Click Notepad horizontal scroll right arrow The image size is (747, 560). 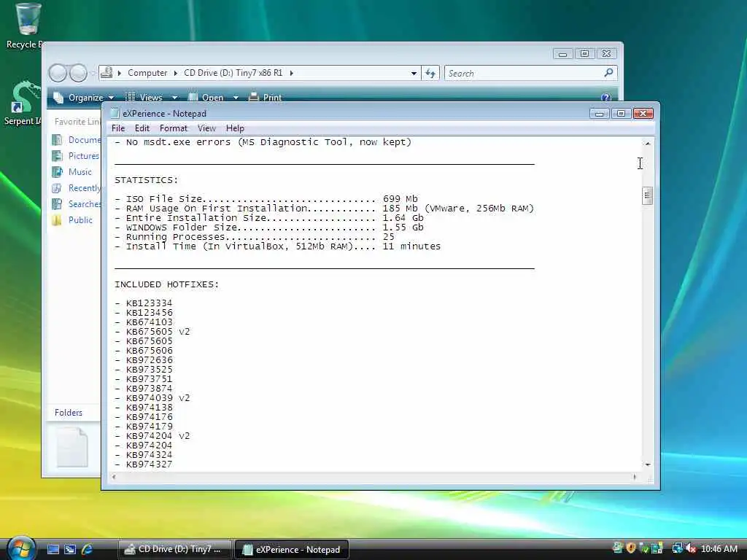635,477
